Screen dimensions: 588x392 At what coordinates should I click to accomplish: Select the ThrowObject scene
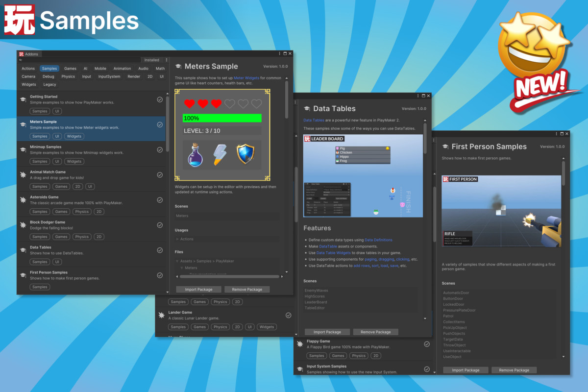pos(455,345)
